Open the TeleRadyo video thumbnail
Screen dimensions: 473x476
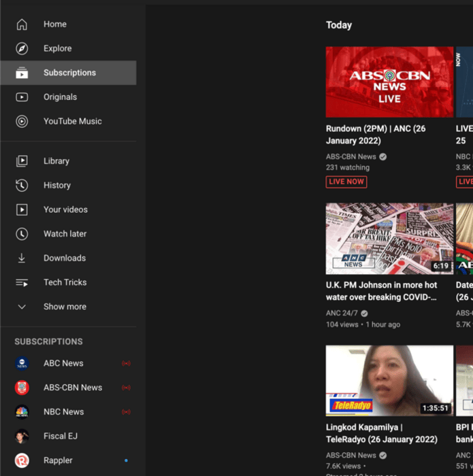389,380
